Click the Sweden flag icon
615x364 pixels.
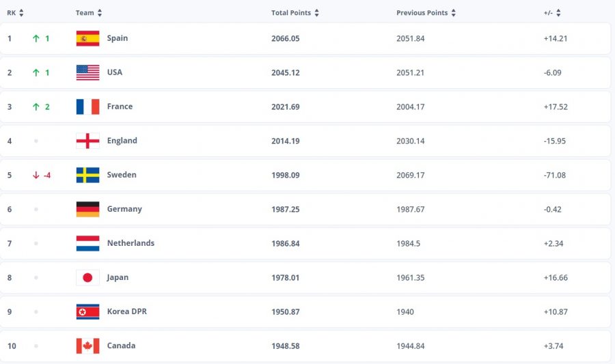[x=87, y=175]
